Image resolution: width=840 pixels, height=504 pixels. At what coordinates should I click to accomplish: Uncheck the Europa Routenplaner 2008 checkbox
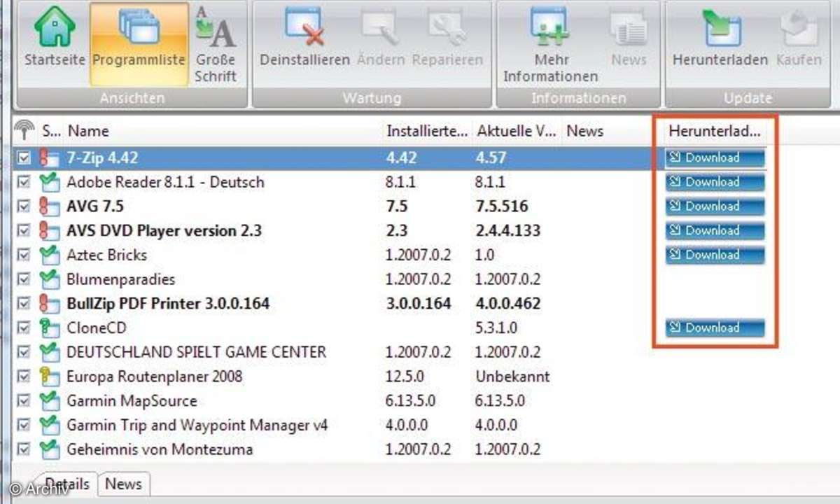[x=24, y=377]
